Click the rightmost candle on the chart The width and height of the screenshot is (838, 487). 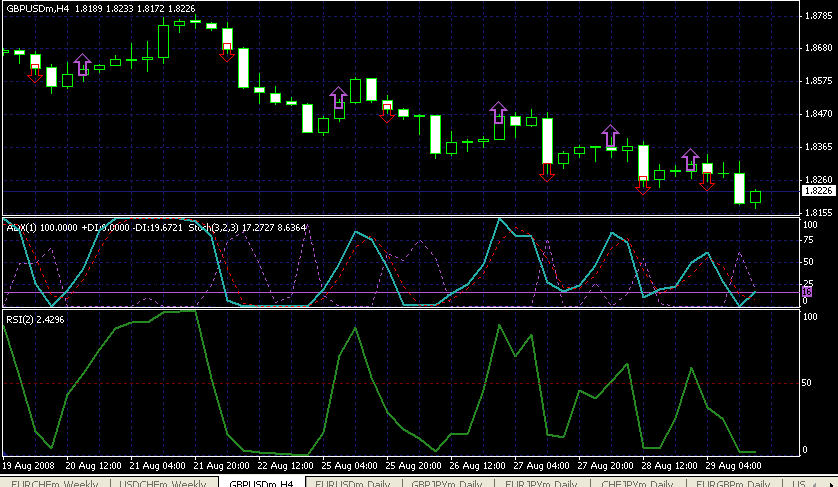(755, 197)
